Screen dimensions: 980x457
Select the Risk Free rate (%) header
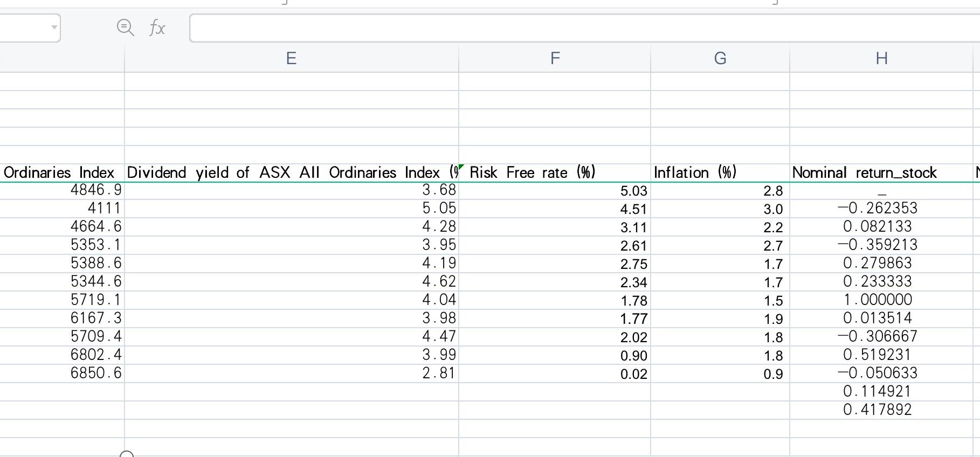coord(555,172)
